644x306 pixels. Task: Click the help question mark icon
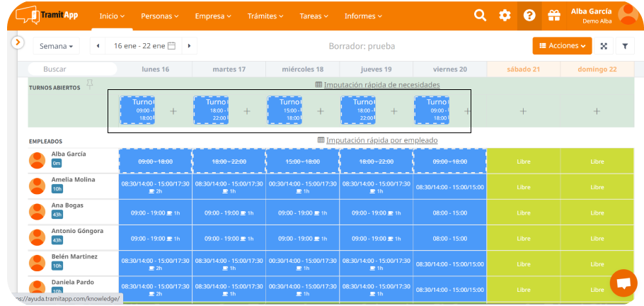tap(529, 16)
